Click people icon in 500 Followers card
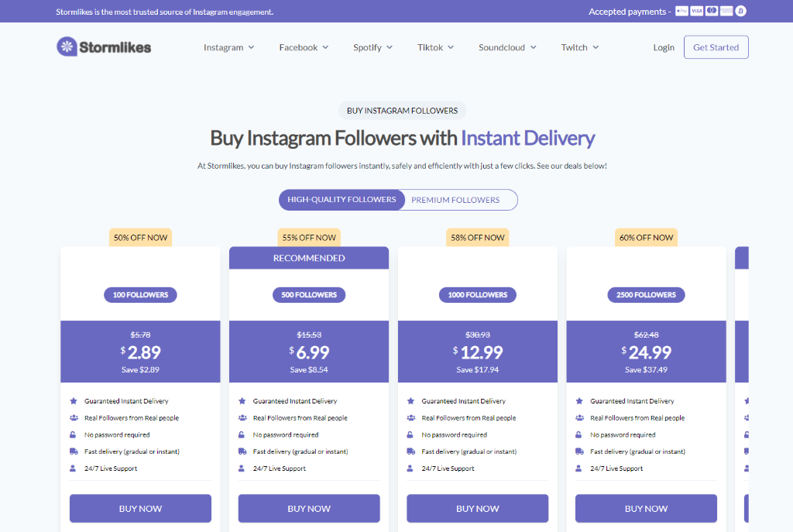Viewport: 793px width, 532px height. 242,417
